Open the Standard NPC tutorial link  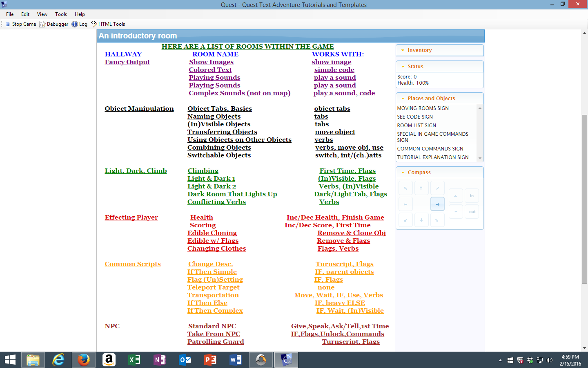click(x=212, y=326)
